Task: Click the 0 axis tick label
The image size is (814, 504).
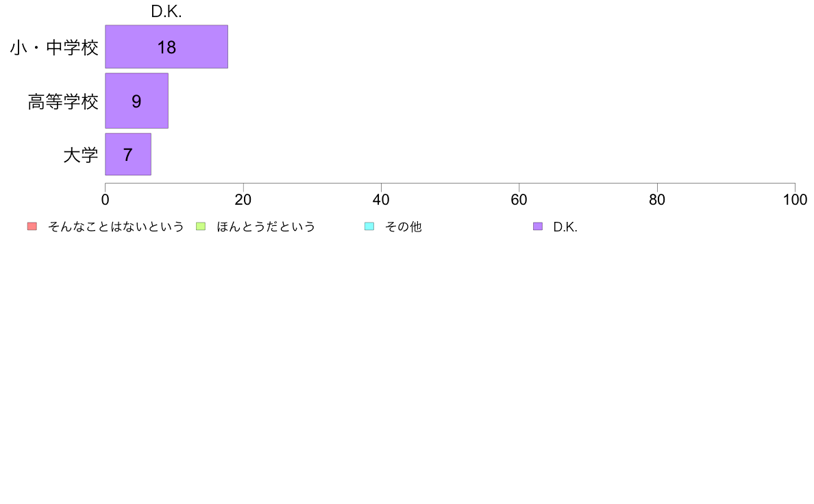Action: [106, 200]
